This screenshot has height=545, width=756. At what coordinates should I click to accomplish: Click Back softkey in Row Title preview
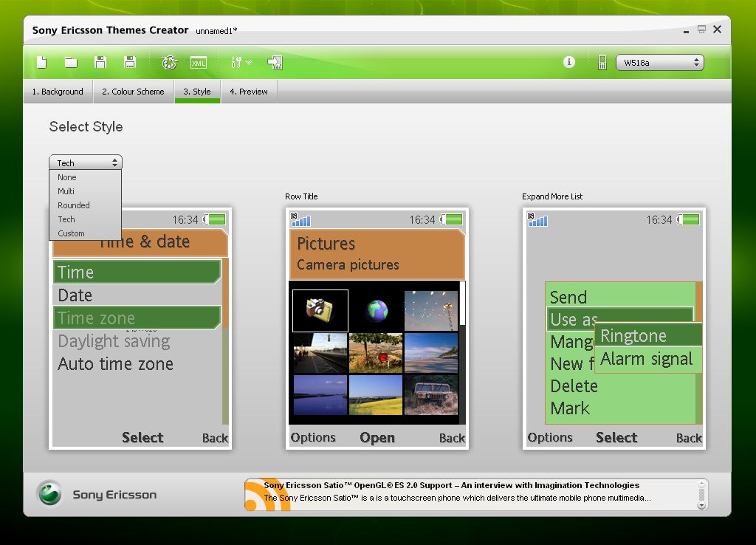(x=452, y=438)
